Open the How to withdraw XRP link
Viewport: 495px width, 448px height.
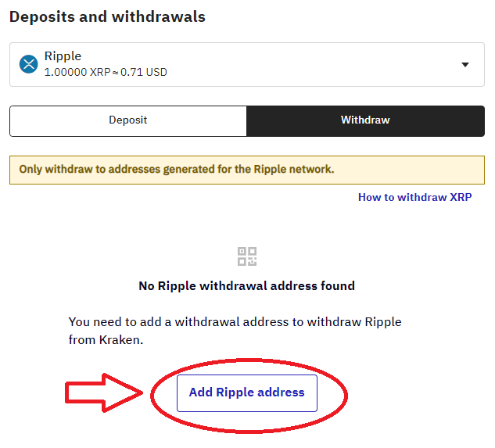tap(414, 197)
